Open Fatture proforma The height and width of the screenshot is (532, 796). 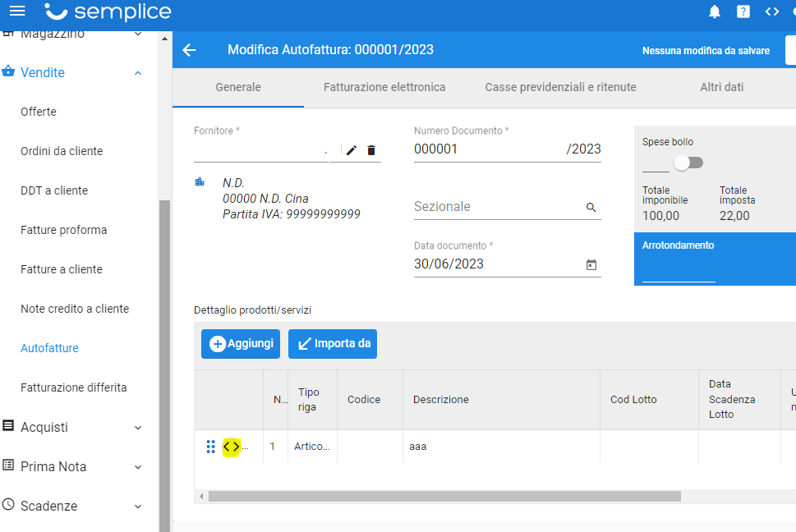(x=63, y=230)
